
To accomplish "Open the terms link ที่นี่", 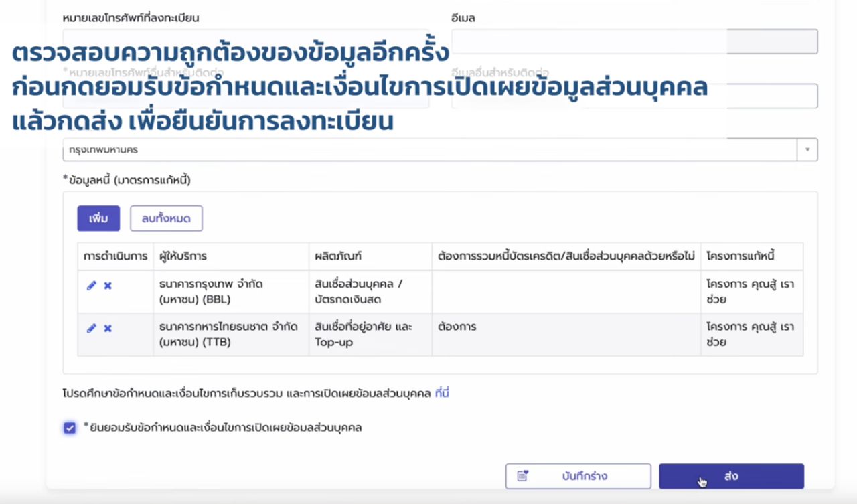I will click(442, 393).
